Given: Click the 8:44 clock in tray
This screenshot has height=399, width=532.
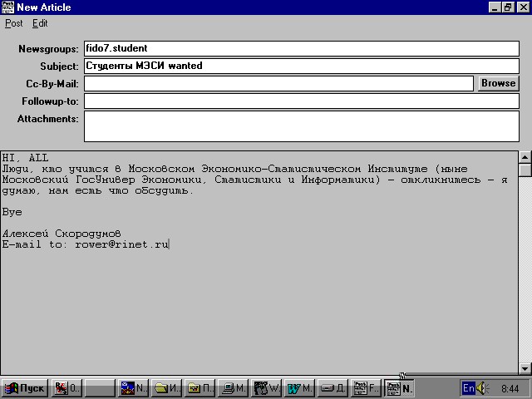Looking at the screenshot, I should click(x=510, y=388).
